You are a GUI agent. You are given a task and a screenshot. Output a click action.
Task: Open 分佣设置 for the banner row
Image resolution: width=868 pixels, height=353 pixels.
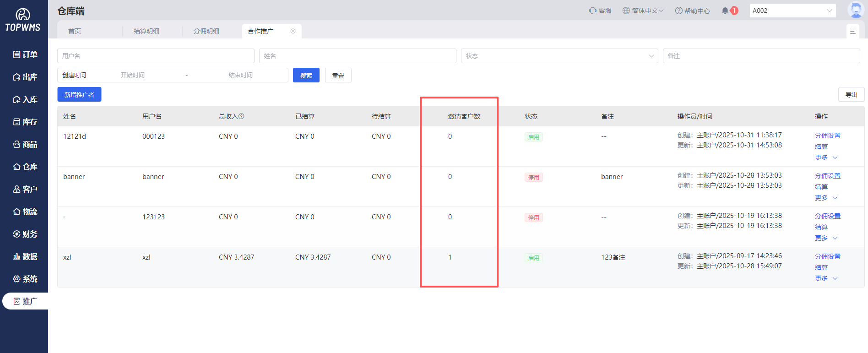tap(827, 176)
